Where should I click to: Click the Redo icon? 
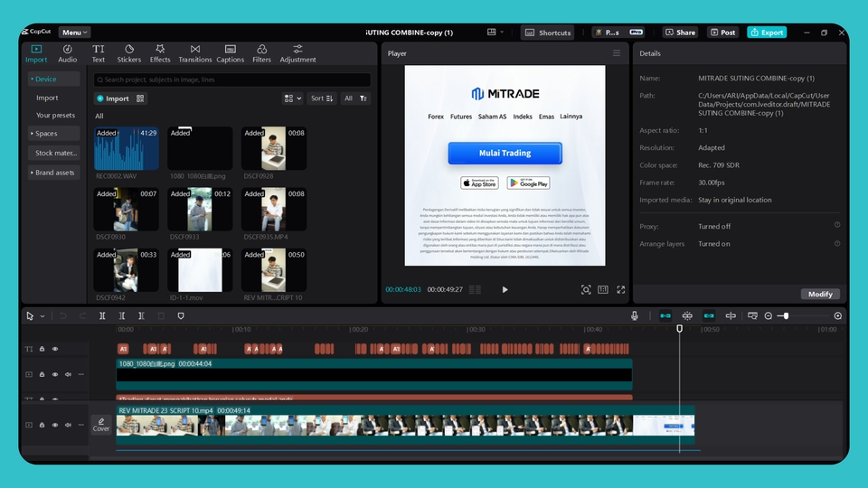point(82,316)
